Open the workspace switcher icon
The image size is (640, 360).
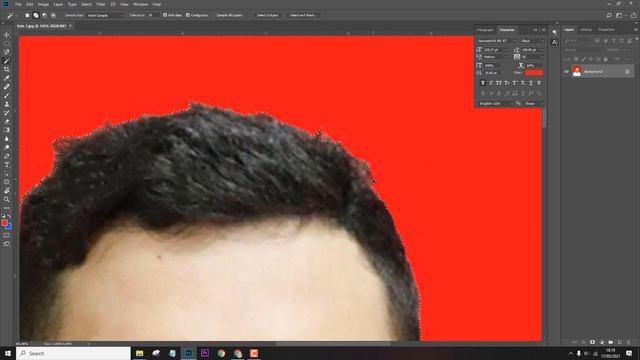pos(620,15)
